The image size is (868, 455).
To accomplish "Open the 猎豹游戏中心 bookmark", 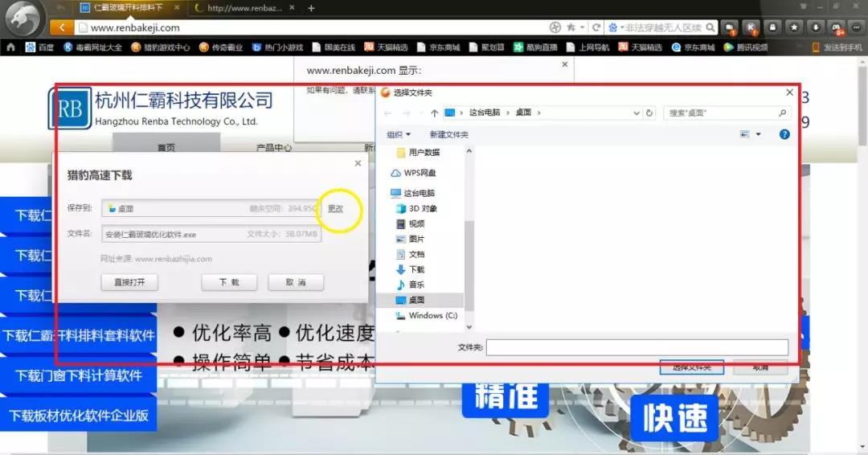I will coord(161,47).
